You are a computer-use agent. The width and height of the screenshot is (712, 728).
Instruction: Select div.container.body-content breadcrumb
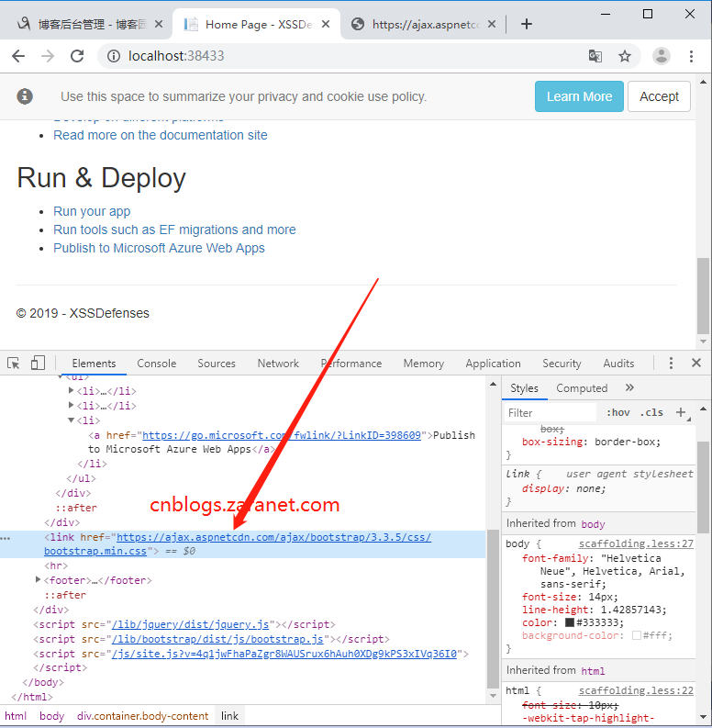point(142,716)
